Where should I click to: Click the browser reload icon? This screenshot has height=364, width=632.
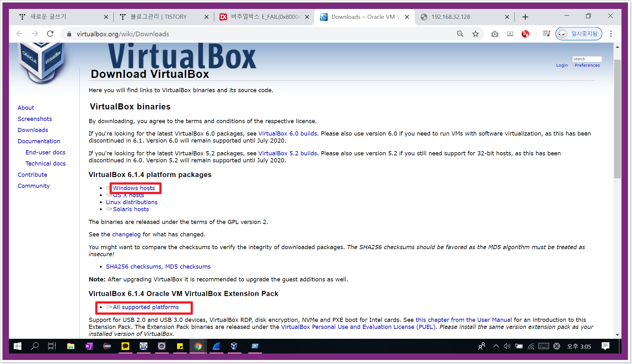pyautogui.click(x=50, y=34)
